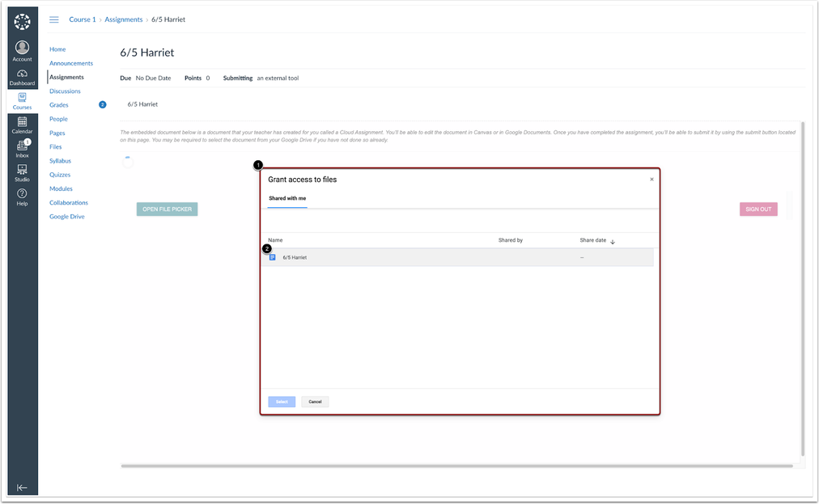
Task: Click the Google Docs icon beside 6/5 Harriet
Action: pyautogui.click(x=274, y=256)
